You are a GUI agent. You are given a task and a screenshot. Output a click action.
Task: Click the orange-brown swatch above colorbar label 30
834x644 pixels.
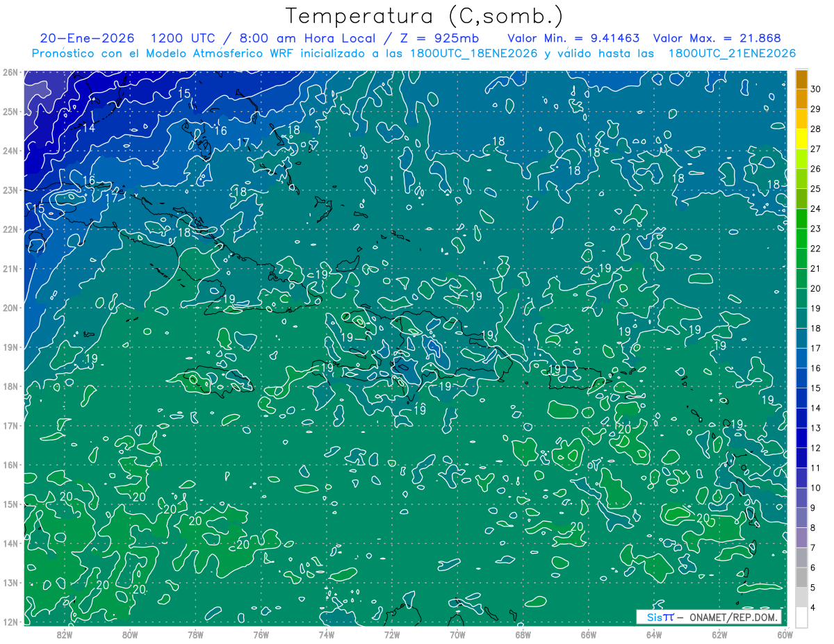pyautogui.click(x=801, y=79)
